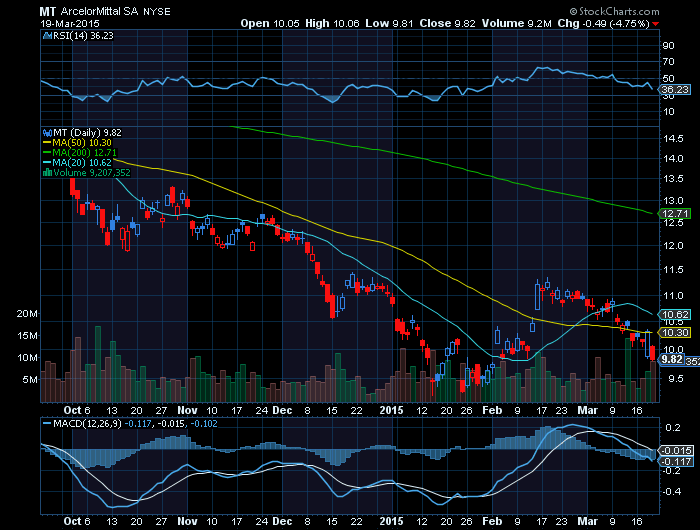The image size is (700, 530).
Task: Click the MA(200) 12.71 legend text
Action: pos(84,153)
